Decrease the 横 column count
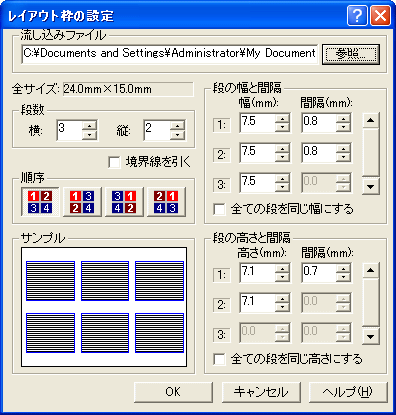 pyautogui.click(x=89, y=135)
